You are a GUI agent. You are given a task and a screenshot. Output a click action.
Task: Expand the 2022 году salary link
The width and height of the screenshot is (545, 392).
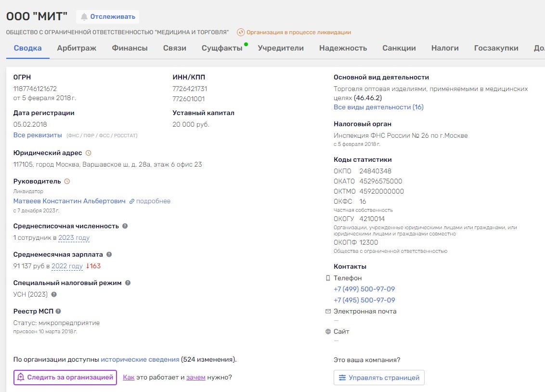tap(67, 266)
